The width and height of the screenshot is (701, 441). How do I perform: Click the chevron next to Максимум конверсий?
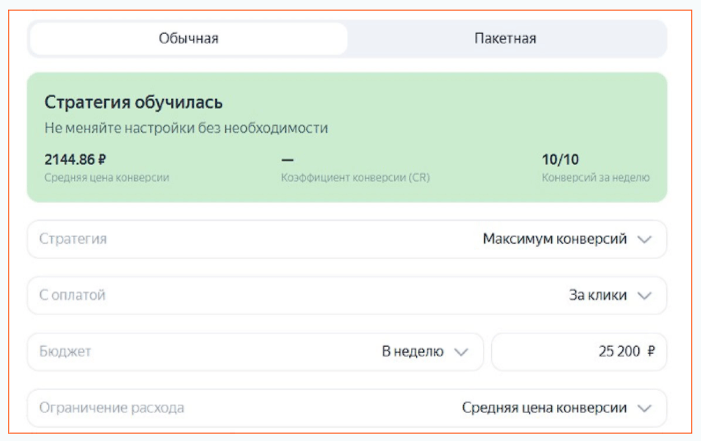pyautogui.click(x=644, y=240)
